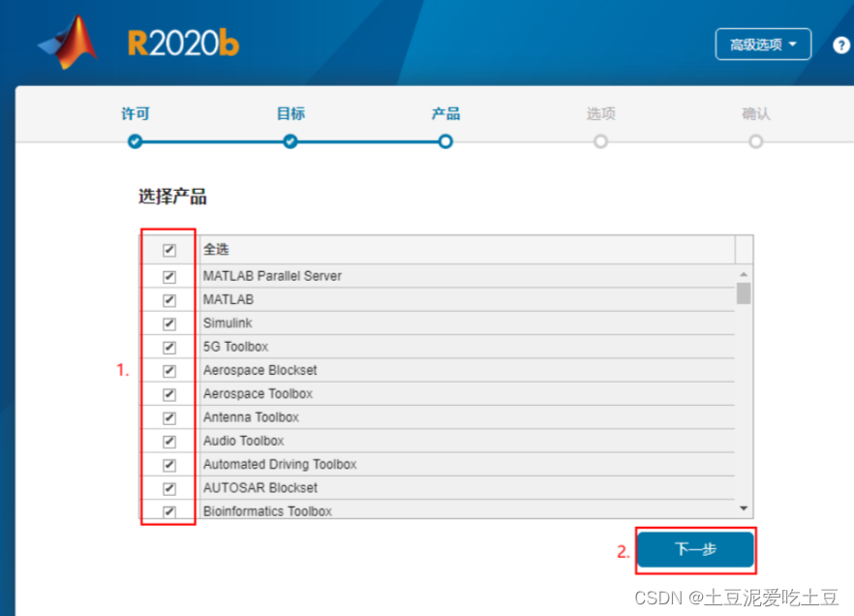Select the 产品 step

(445, 114)
